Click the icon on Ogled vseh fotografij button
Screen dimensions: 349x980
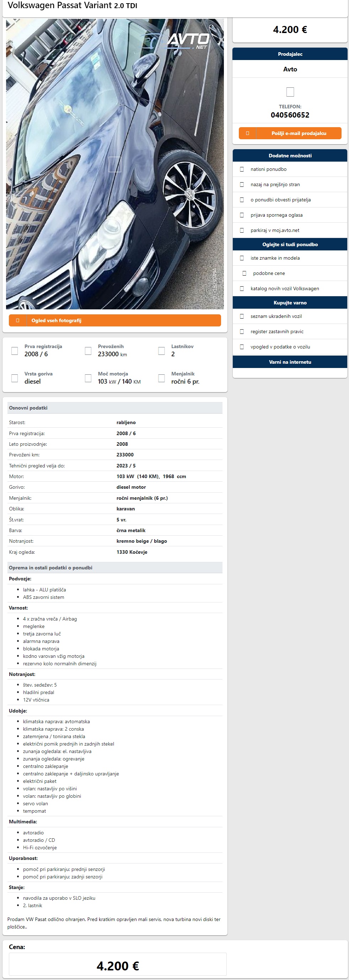pos(17,320)
